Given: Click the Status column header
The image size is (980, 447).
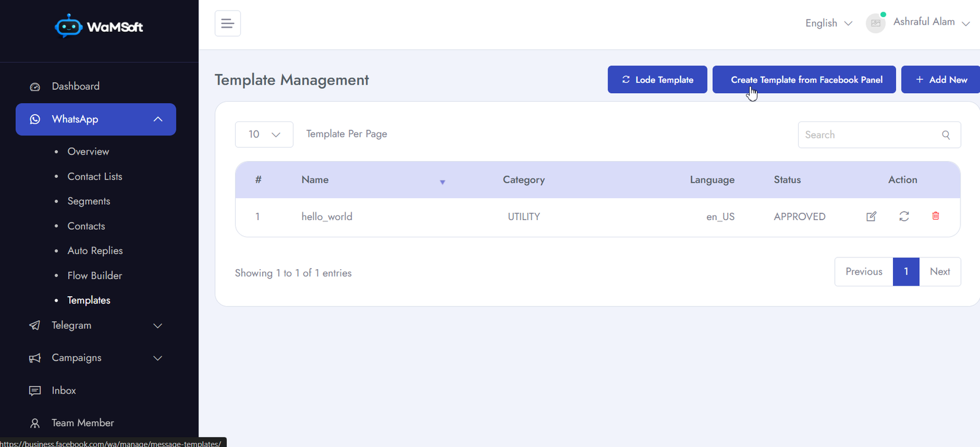Looking at the screenshot, I should [787, 180].
